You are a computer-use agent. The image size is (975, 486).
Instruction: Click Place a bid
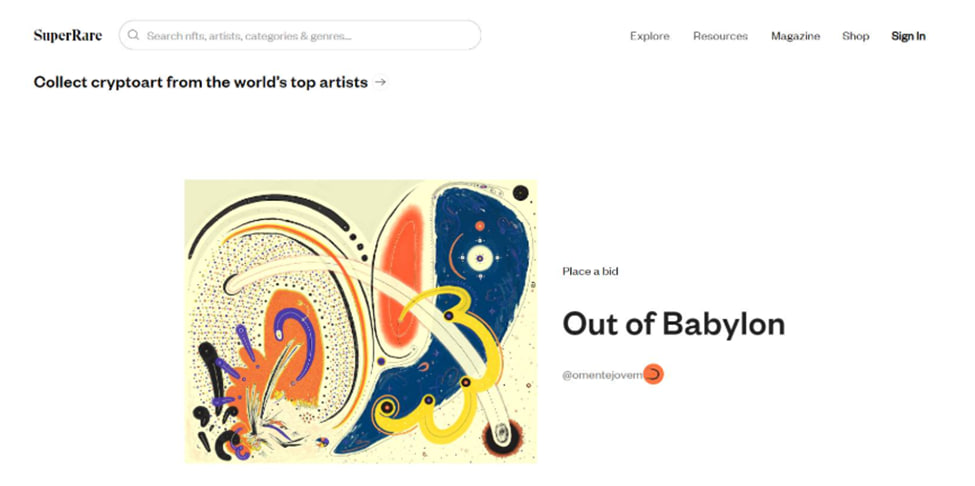tap(590, 272)
